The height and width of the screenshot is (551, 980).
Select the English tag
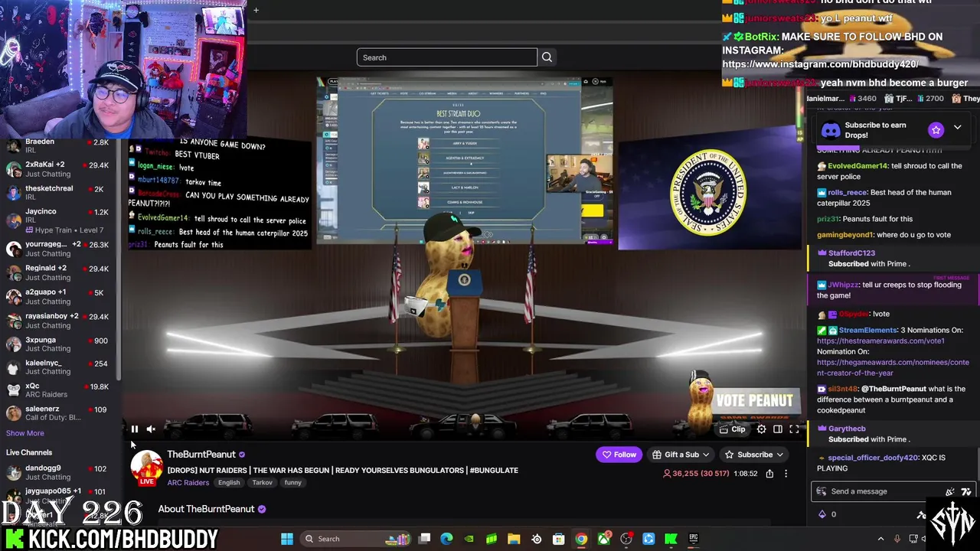coord(229,483)
